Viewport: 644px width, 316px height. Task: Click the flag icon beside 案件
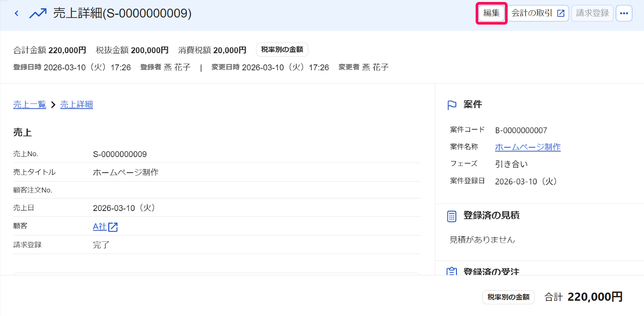point(452,105)
